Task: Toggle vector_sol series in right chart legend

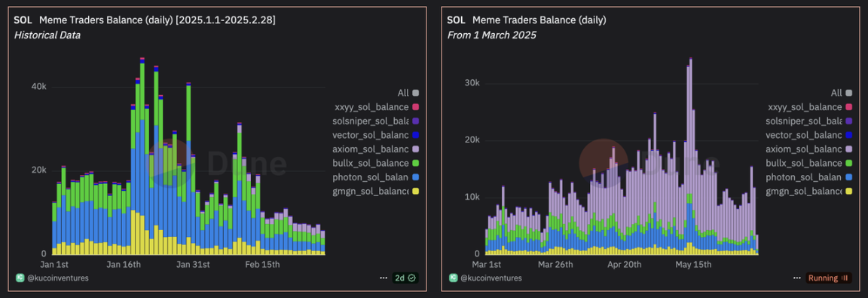Action: point(810,135)
